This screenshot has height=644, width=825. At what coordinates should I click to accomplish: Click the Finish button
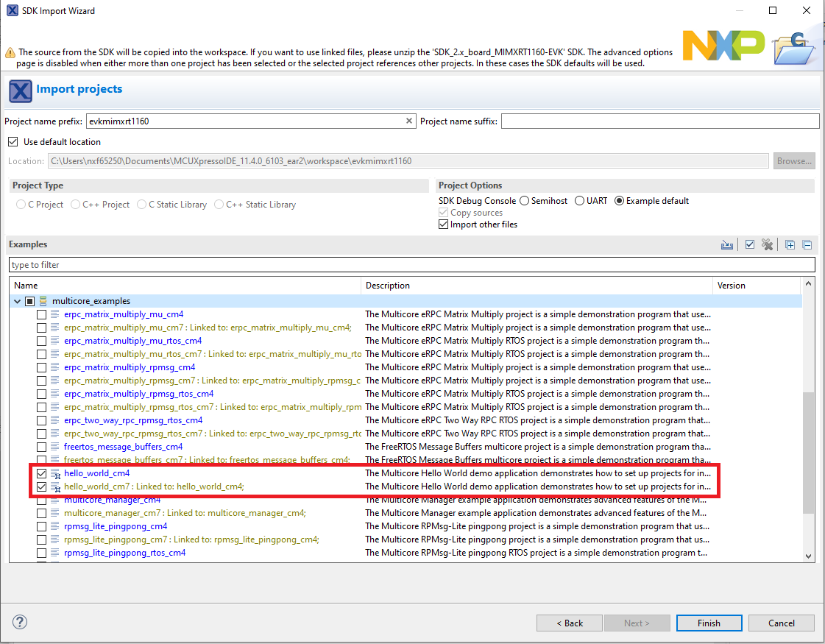coord(709,623)
